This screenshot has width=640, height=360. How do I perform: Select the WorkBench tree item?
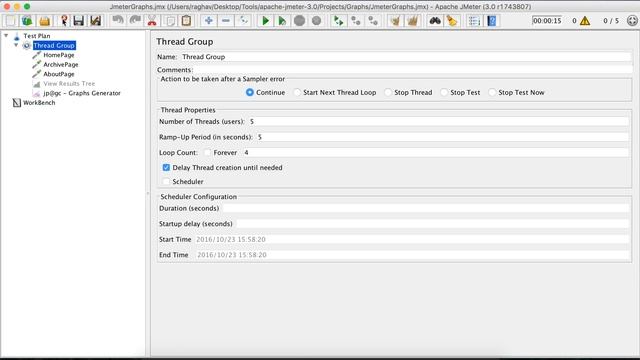click(39, 103)
